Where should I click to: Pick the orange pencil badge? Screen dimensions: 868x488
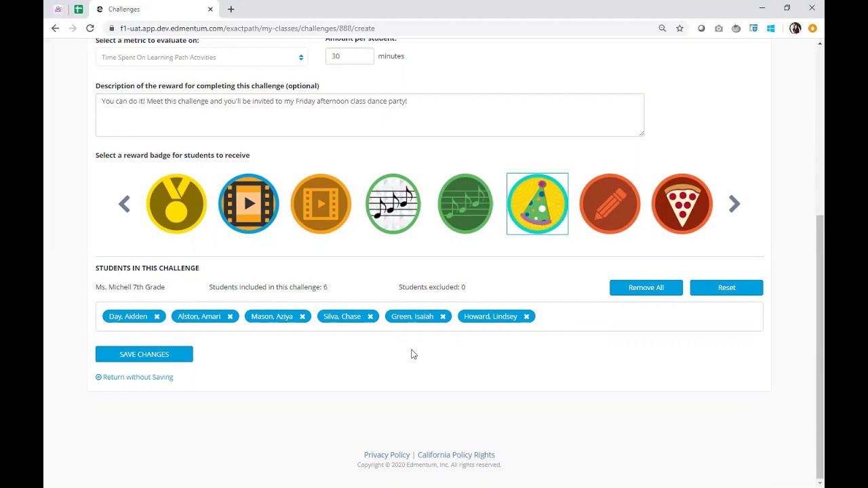pyautogui.click(x=610, y=204)
